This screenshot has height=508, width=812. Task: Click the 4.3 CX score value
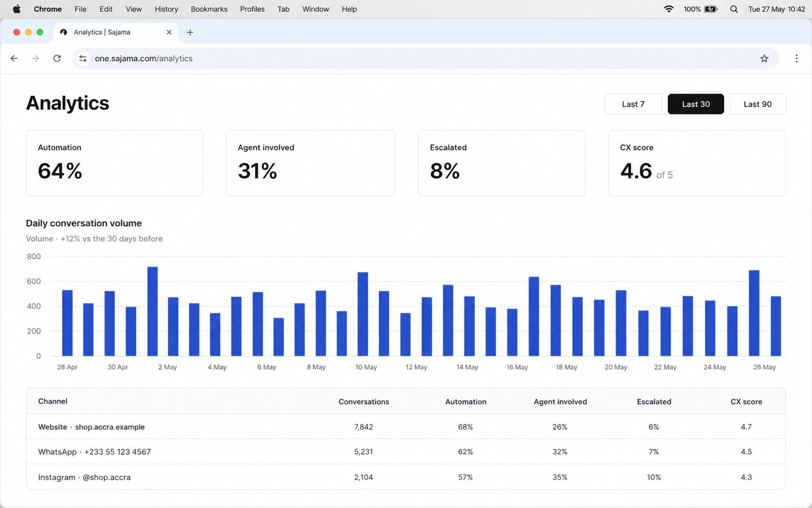(746, 477)
